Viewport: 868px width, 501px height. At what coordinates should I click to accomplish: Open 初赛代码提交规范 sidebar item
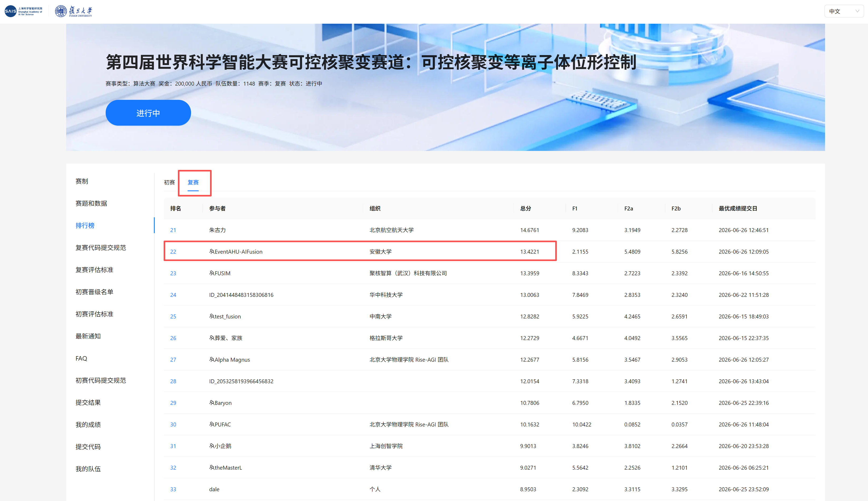(x=100, y=381)
